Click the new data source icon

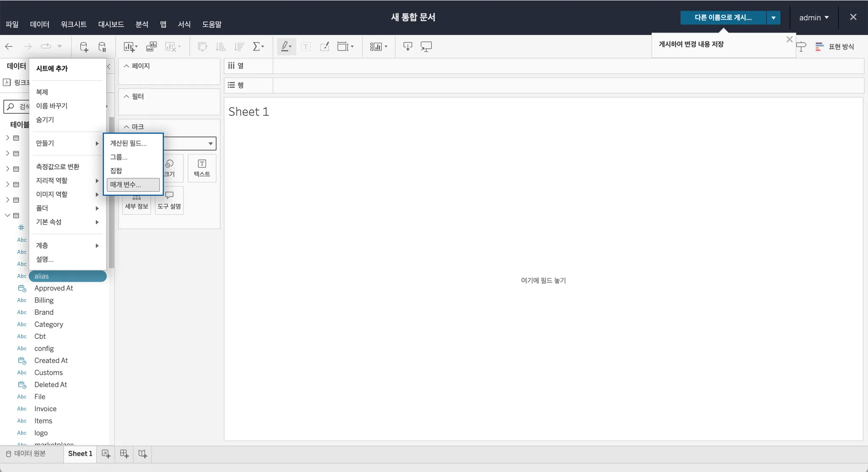point(84,47)
